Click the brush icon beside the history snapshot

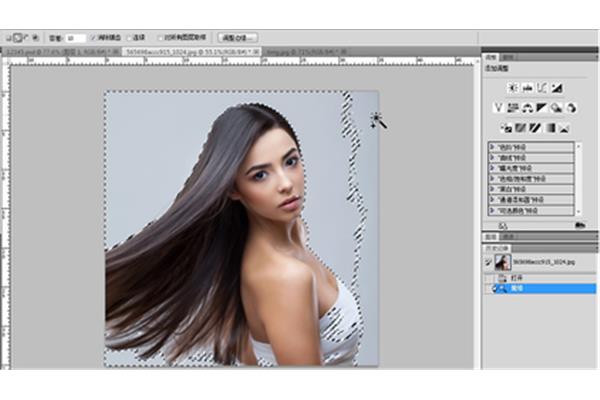488,262
